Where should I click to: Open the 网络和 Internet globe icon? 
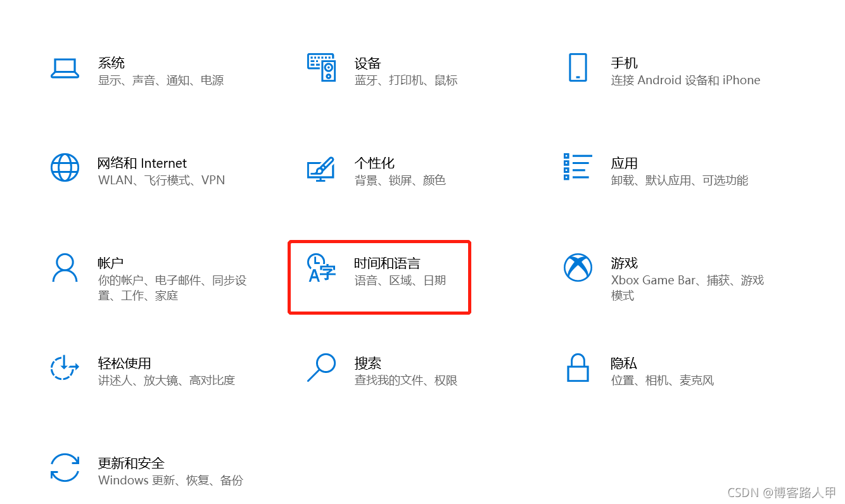tap(65, 168)
